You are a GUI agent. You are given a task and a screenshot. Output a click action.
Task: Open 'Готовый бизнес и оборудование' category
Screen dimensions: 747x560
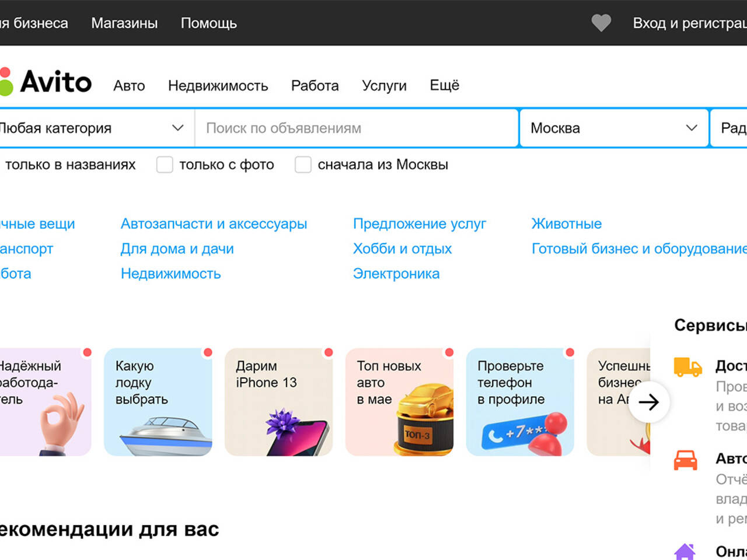click(639, 249)
